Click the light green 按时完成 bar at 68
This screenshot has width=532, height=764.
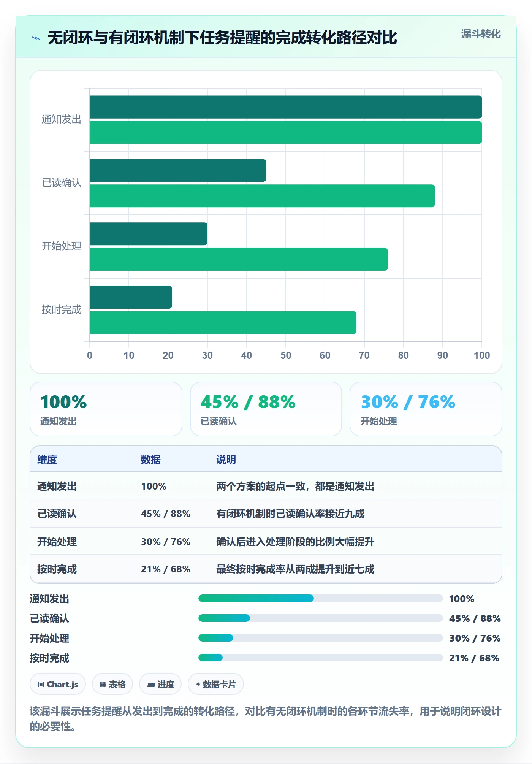(223, 323)
